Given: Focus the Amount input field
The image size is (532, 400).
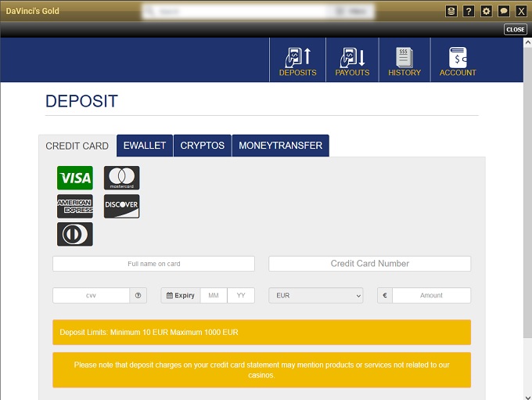Looking at the screenshot, I should tap(431, 295).
